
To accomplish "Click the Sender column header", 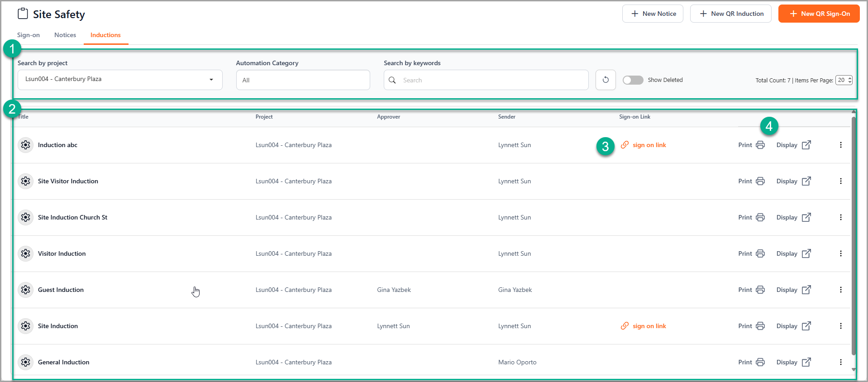I will tap(506, 117).
